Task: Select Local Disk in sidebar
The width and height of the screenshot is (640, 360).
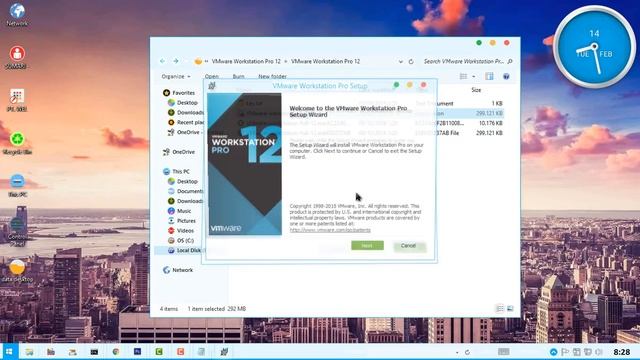Action: tap(184, 250)
